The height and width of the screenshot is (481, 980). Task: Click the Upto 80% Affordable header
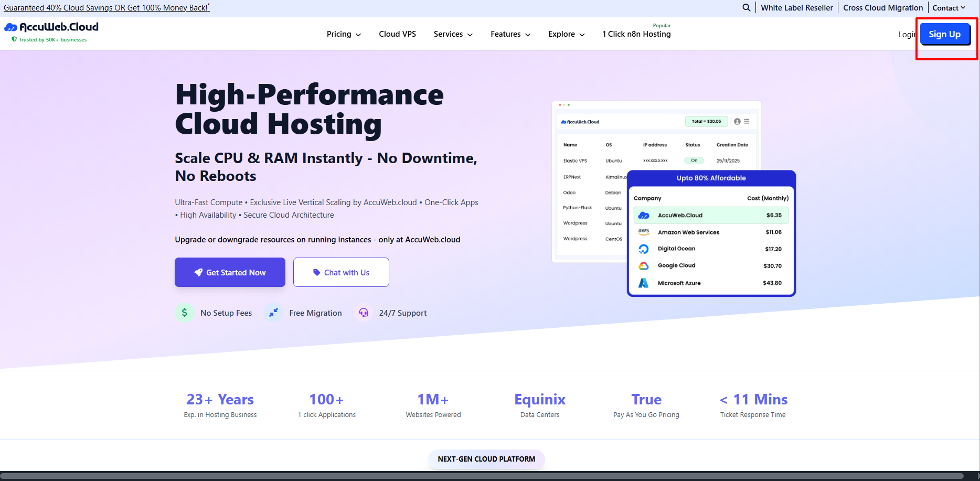click(x=711, y=178)
